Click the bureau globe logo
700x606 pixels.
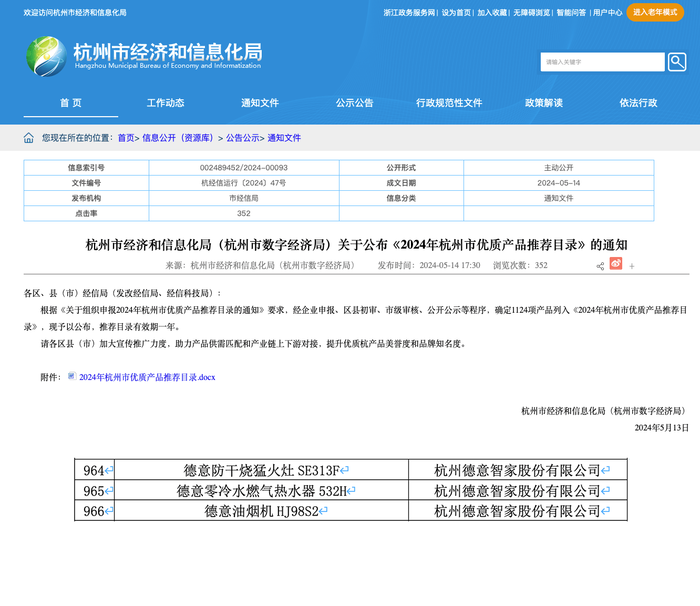point(46,57)
